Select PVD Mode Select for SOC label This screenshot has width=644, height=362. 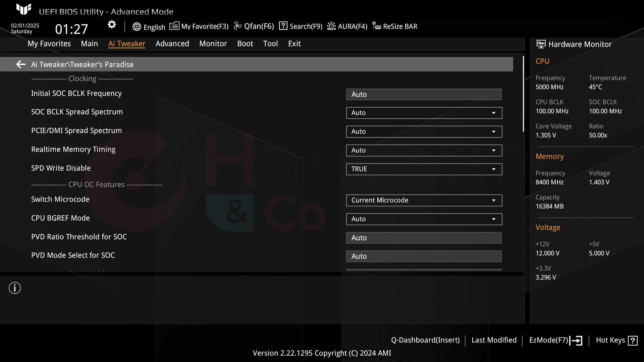click(x=73, y=255)
